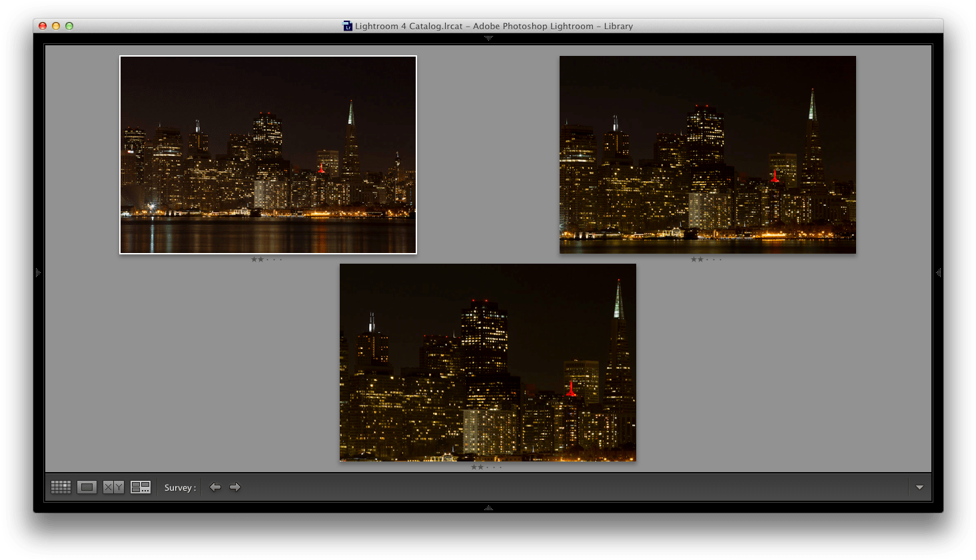Expand the top module panel

(x=488, y=38)
